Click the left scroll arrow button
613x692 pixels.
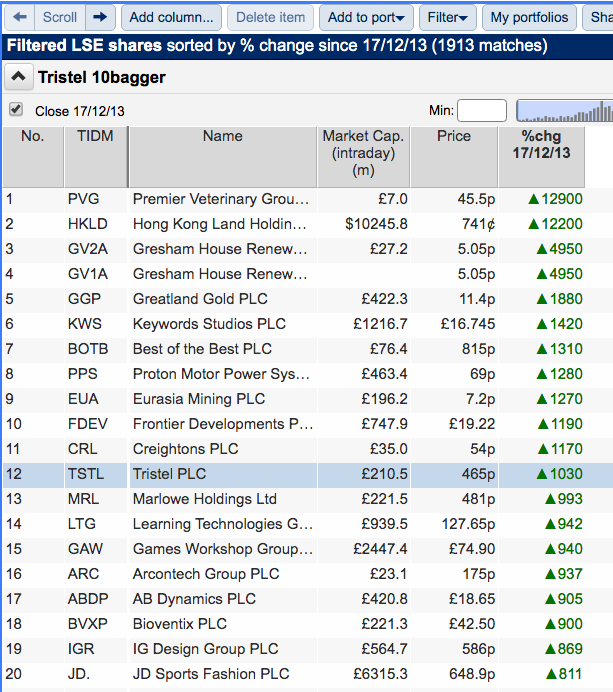[x=19, y=17]
